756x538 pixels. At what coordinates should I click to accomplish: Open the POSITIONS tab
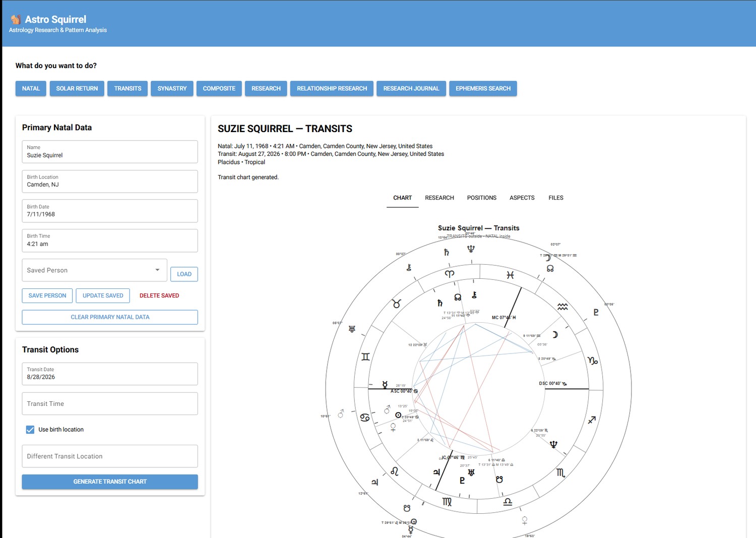(x=482, y=198)
